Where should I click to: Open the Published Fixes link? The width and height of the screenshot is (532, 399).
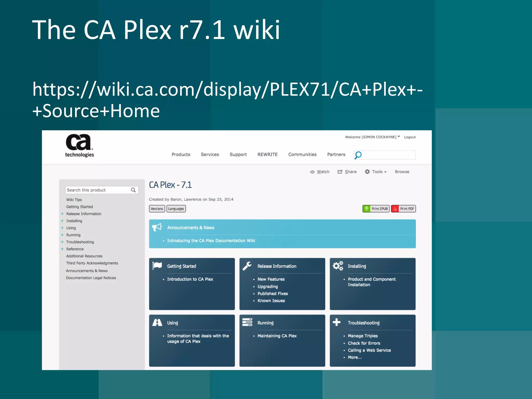tap(273, 294)
